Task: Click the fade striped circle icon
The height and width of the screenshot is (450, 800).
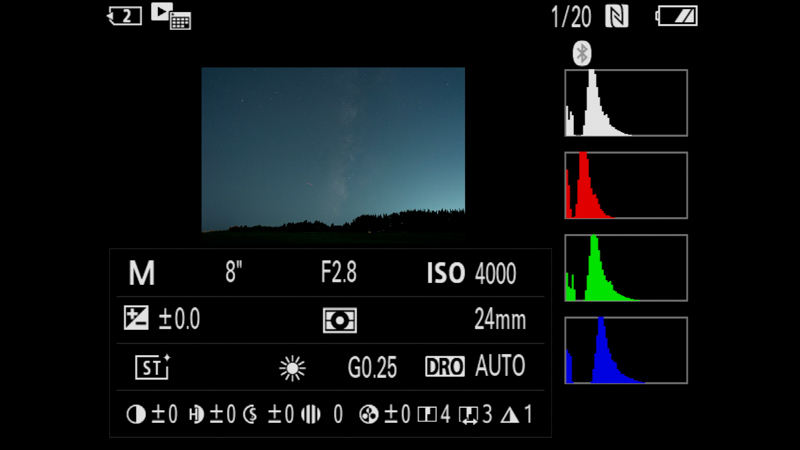Action: coord(310,414)
